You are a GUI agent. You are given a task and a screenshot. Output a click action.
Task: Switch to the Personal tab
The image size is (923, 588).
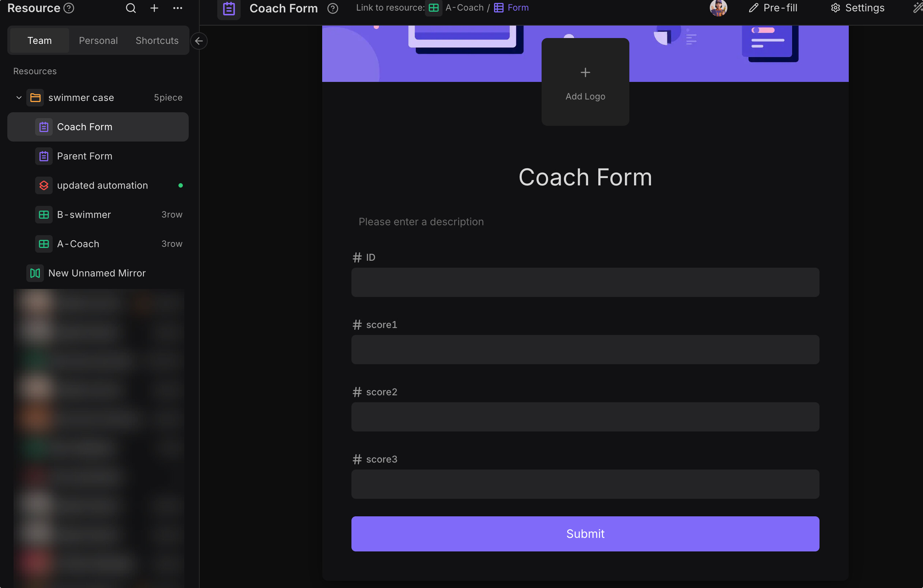coord(98,41)
